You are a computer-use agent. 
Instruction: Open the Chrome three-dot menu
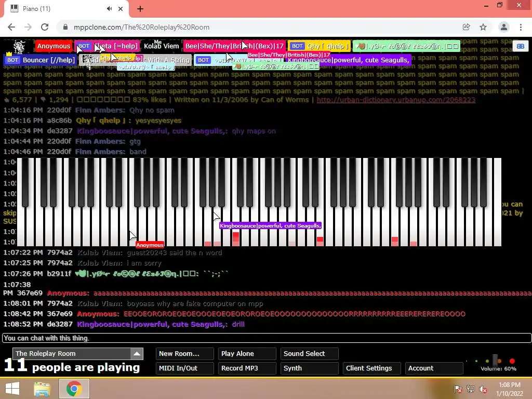point(521,27)
